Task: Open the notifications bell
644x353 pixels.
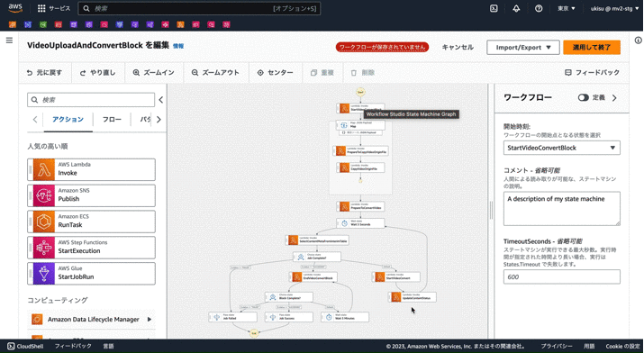Action: coord(516,8)
